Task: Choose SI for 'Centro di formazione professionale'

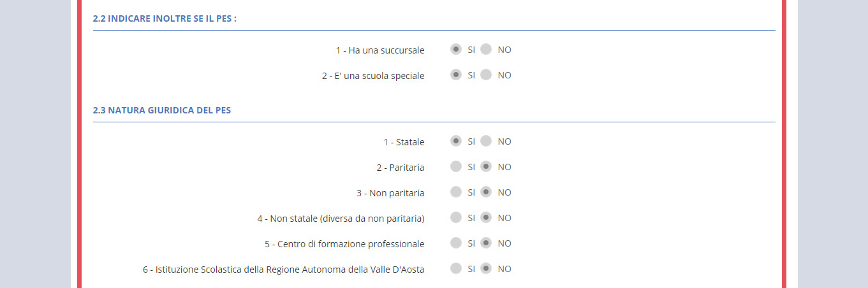Action: [x=455, y=243]
